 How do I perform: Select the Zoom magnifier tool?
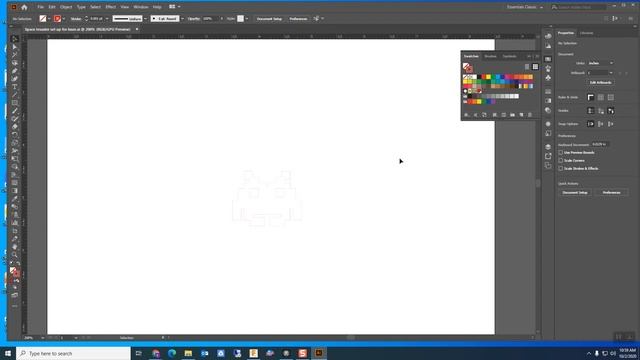15,255
